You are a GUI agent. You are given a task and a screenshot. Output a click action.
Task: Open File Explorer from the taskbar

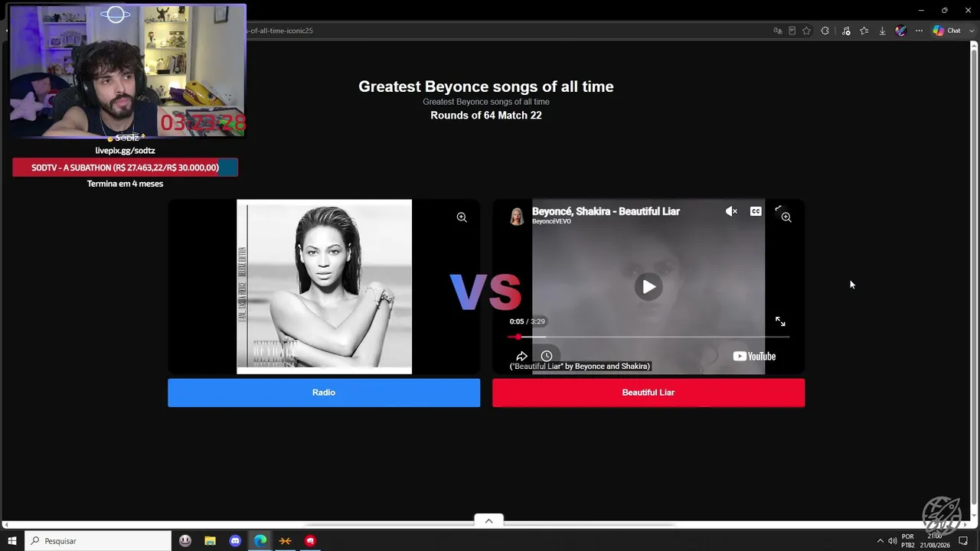210,541
